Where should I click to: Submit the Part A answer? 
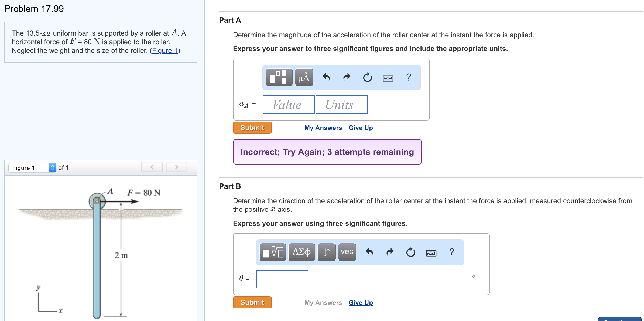coord(252,128)
